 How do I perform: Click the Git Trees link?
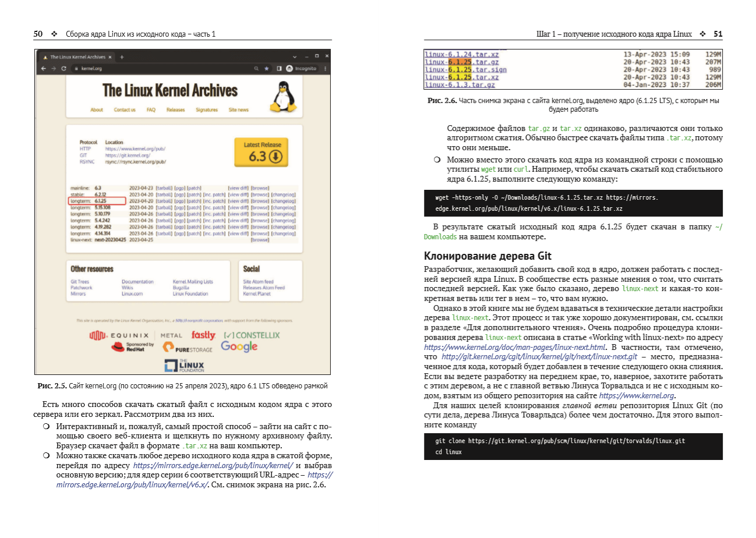coord(80,282)
